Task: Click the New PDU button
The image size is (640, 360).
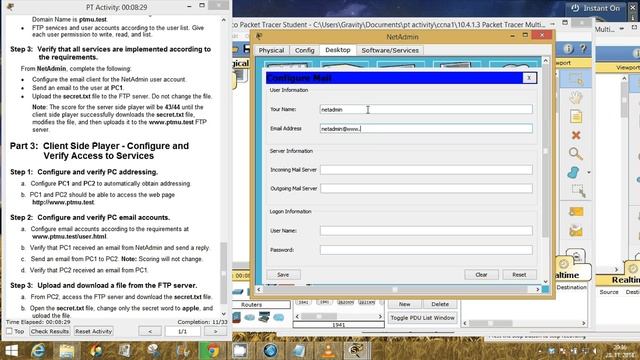Action: point(404,304)
